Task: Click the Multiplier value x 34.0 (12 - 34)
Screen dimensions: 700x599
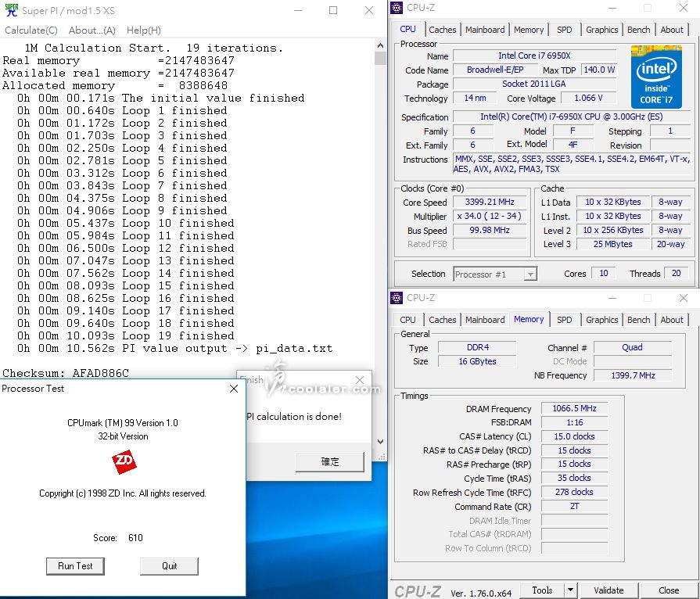Action: 490,216
